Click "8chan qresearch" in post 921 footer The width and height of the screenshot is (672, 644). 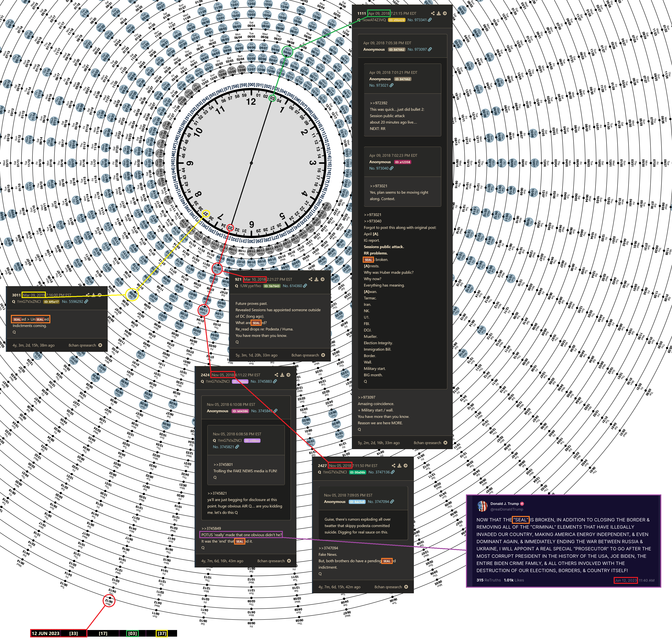(x=305, y=355)
